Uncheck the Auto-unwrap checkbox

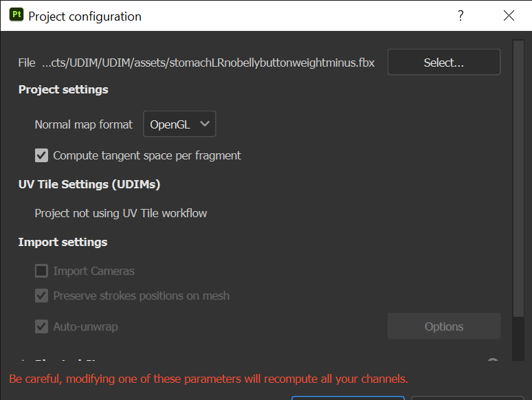(x=41, y=326)
